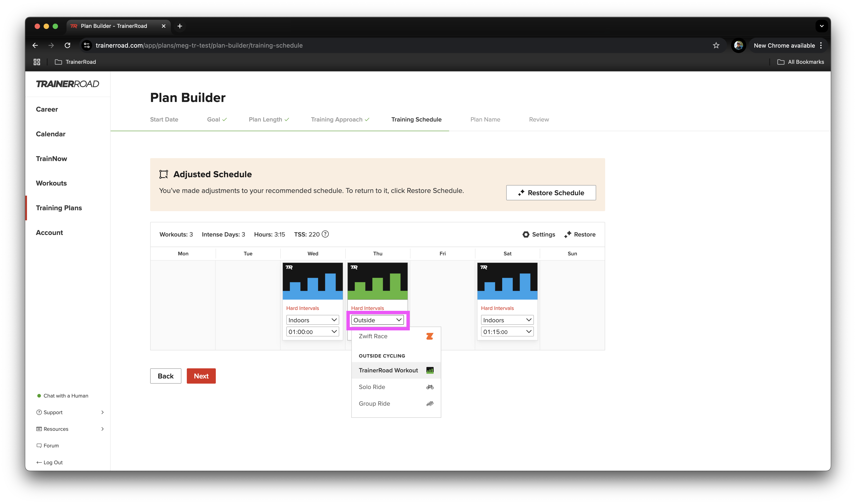
Task: Click the Restore sparkle icon in the schedule header
Action: click(x=568, y=235)
